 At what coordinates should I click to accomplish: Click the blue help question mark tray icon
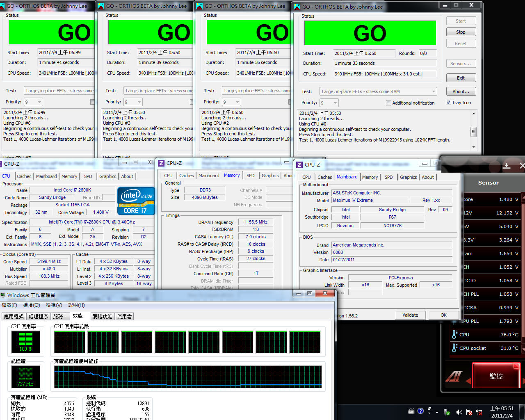[x=420, y=411]
